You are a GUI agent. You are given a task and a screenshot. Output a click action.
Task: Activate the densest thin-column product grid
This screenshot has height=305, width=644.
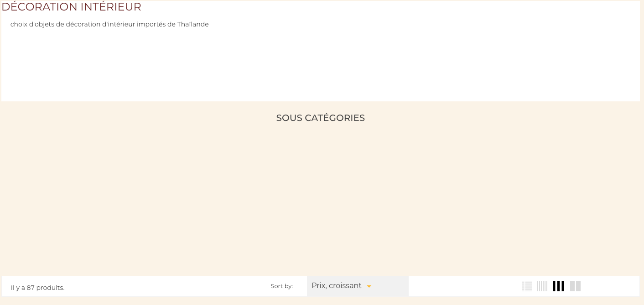tap(542, 287)
